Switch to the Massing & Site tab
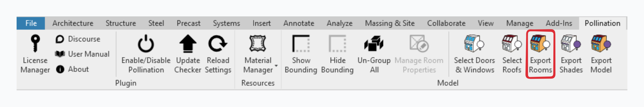 [390, 23]
